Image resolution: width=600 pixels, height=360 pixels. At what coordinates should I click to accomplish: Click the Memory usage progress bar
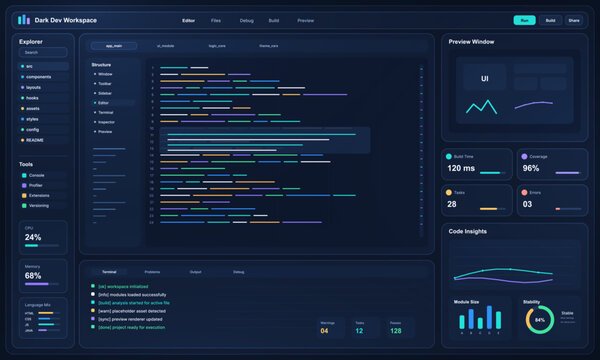point(42,284)
